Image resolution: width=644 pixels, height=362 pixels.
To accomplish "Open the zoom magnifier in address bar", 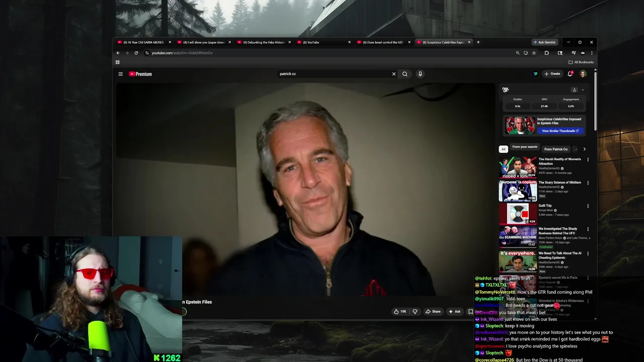I will click(x=517, y=53).
